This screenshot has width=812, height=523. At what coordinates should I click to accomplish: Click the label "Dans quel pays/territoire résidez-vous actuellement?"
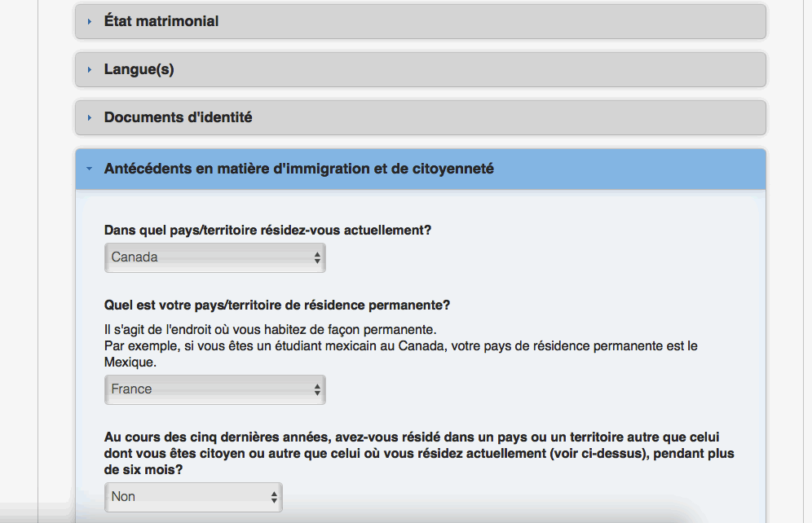coord(267,231)
